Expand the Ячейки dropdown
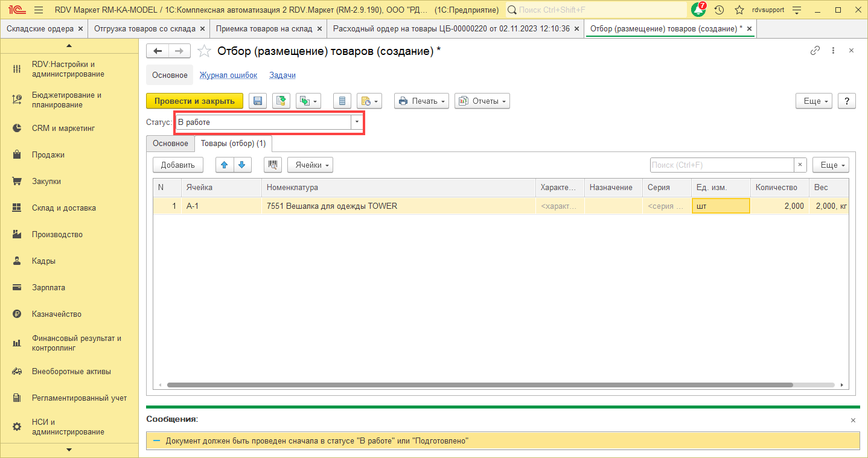This screenshot has width=868, height=458. pyautogui.click(x=310, y=165)
